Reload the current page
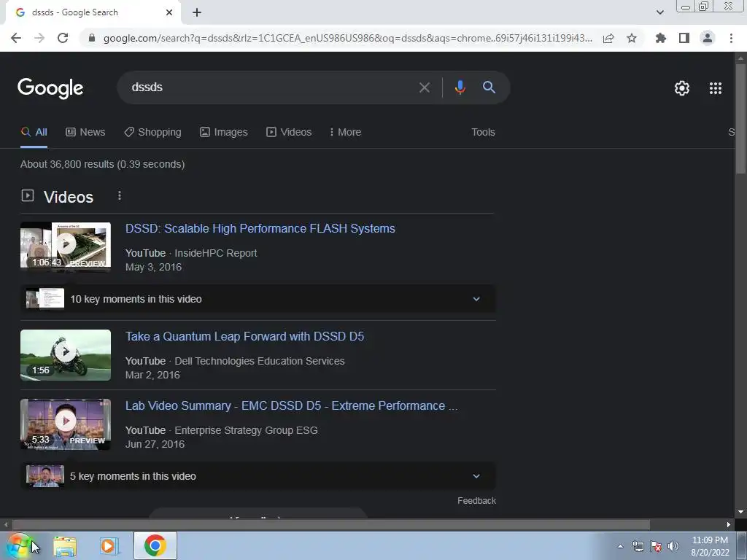The width and height of the screenshot is (747, 560). coord(63,38)
